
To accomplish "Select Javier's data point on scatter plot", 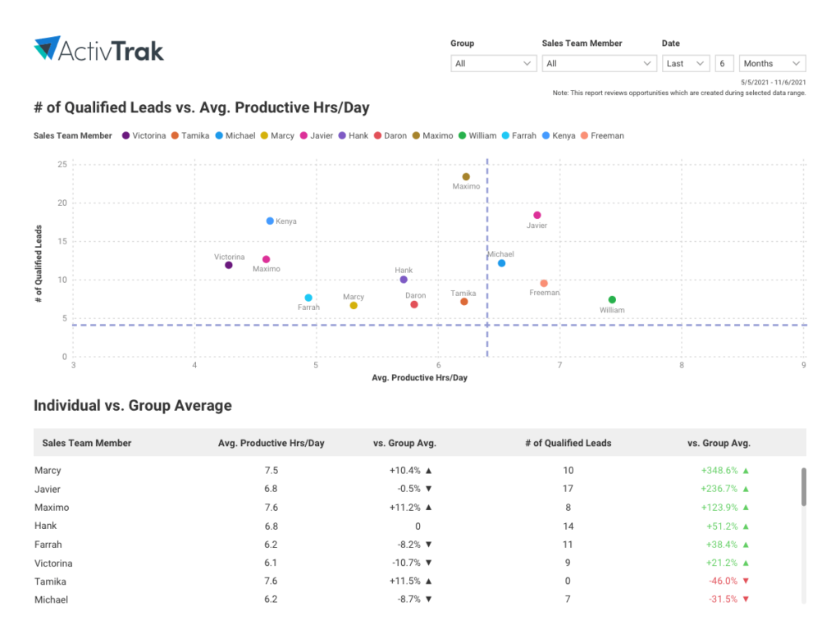I will (x=537, y=215).
